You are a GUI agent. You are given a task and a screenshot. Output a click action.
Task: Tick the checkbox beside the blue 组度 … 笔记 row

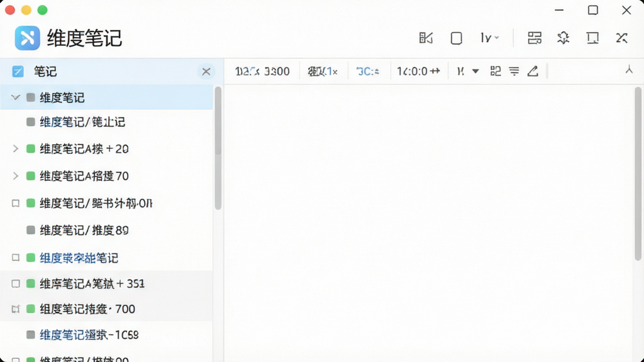point(16,258)
